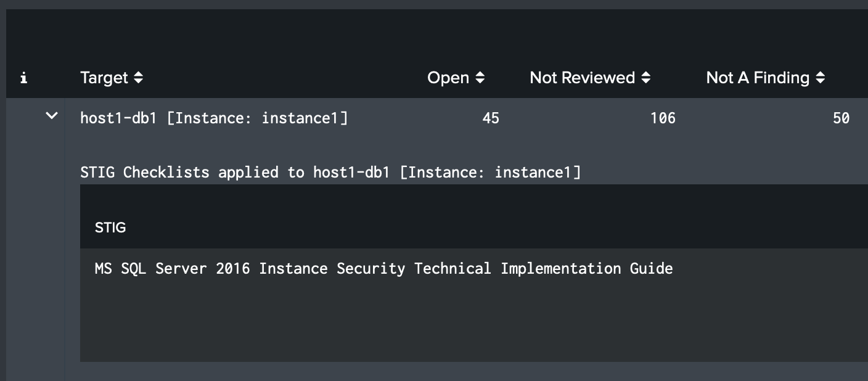Screen dimensions: 868x381
Task: Click the Not Reviewed count 106
Action: pos(663,118)
